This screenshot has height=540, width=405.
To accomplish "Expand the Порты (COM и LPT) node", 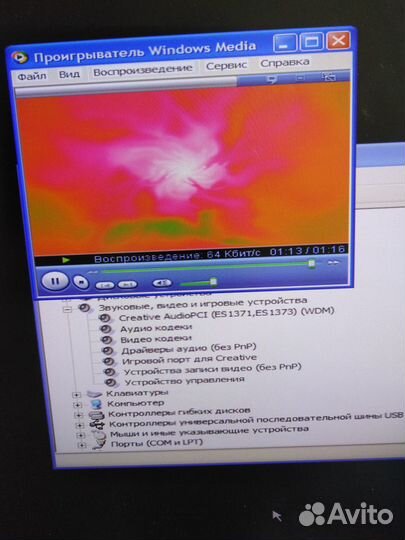I will pos(81,446).
